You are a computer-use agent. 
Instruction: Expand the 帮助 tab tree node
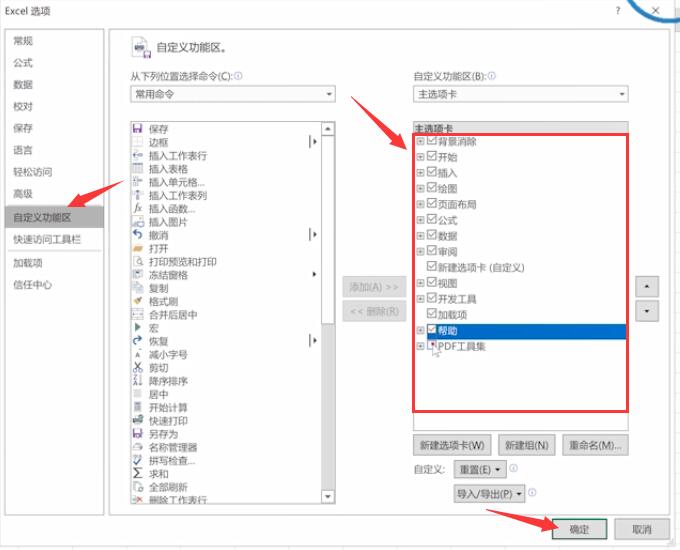tap(420, 330)
